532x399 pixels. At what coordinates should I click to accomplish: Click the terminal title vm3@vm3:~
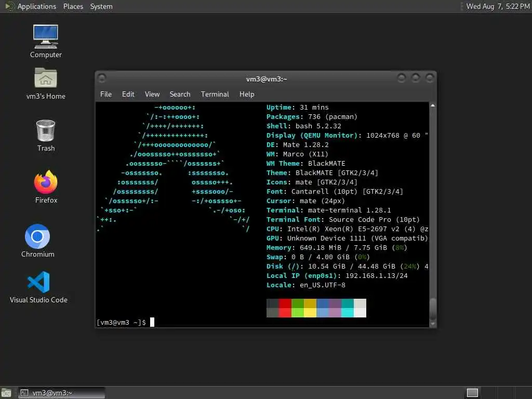[267, 79]
